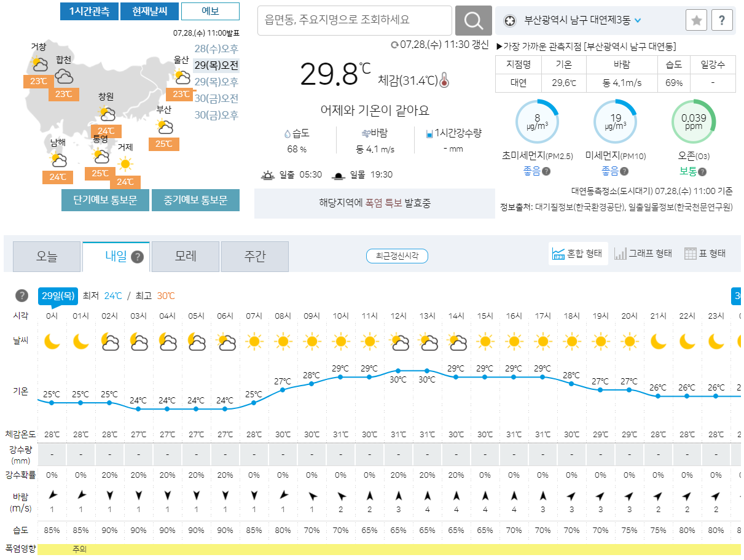
Task: Choose forecast time 30(금)오전
Action: coord(216,98)
